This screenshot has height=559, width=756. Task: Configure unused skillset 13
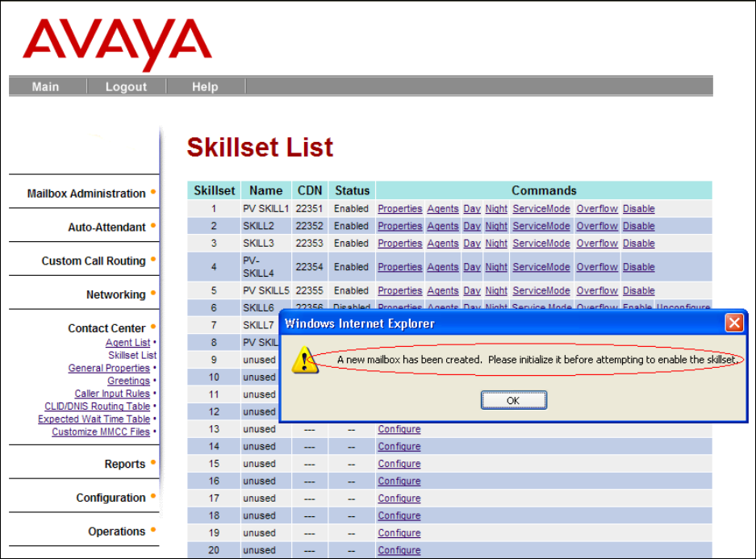pos(399,430)
